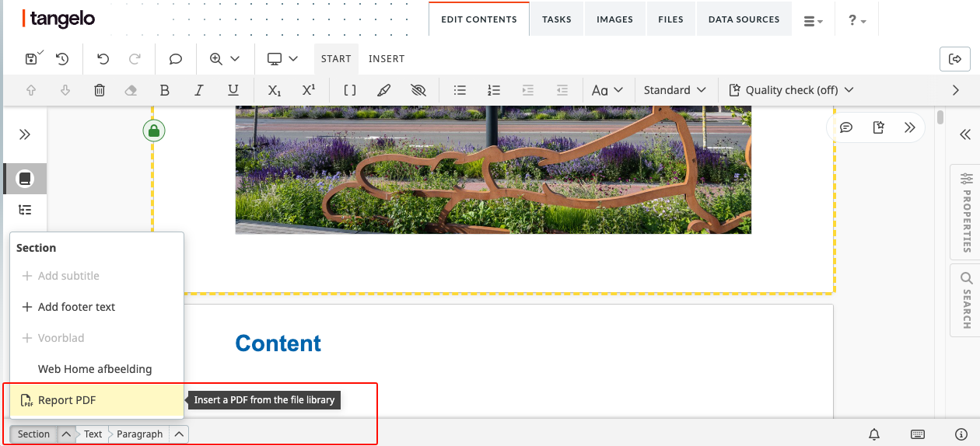The image size is (980, 446).
Task: Choose Add footer text
Action: tap(96, 307)
